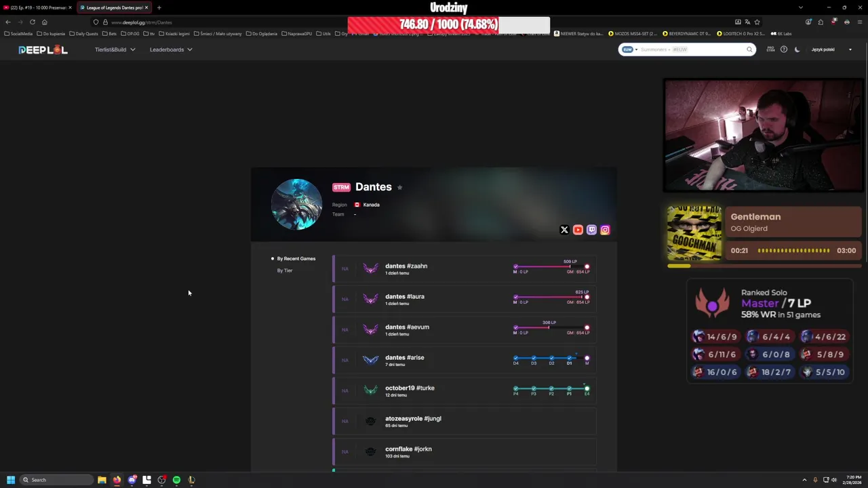Open the Pro/Streamer icon in header
The image size is (868, 488).
point(770,49)
